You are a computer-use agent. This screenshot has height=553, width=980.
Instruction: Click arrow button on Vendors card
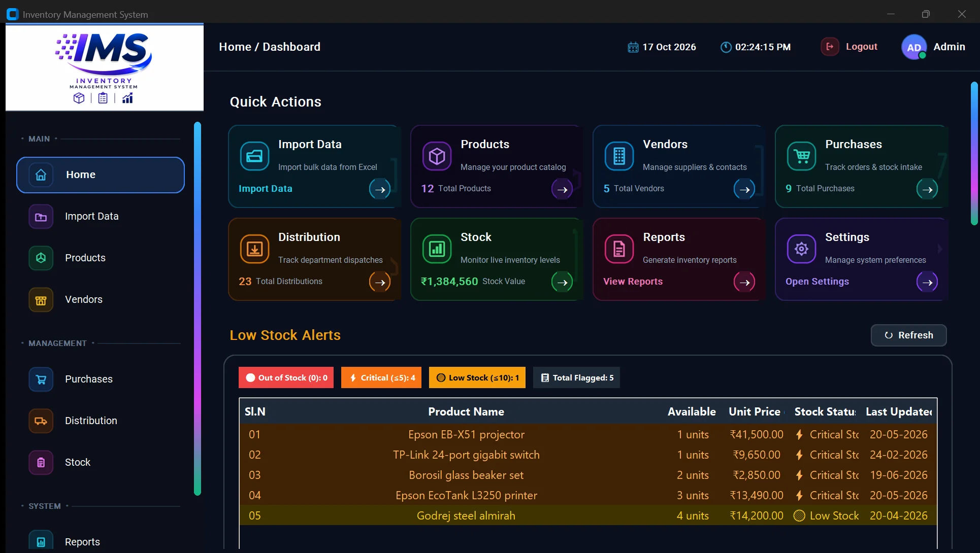(744, 189)
